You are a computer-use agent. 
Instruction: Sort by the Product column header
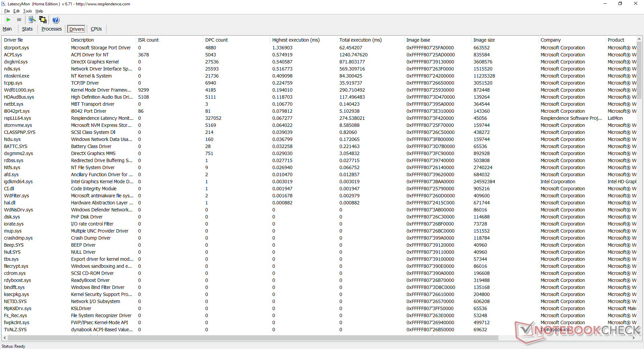click(621, 40)
